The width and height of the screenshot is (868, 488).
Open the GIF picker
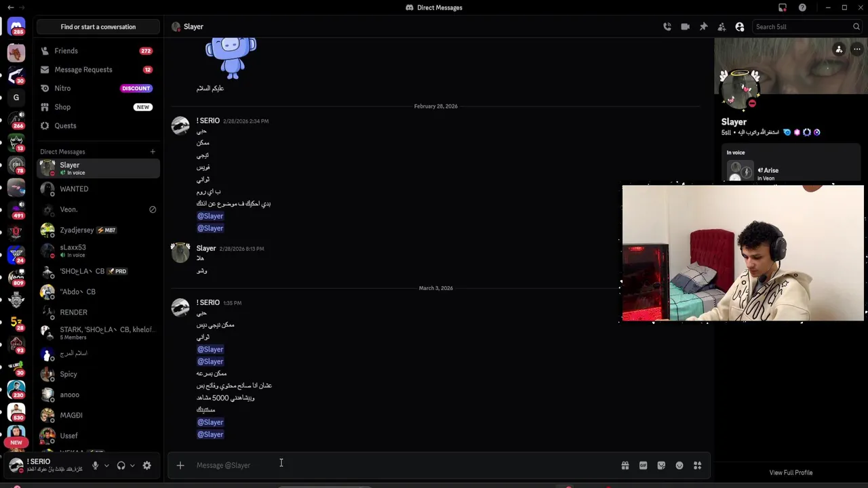click(x=644, y=466)
